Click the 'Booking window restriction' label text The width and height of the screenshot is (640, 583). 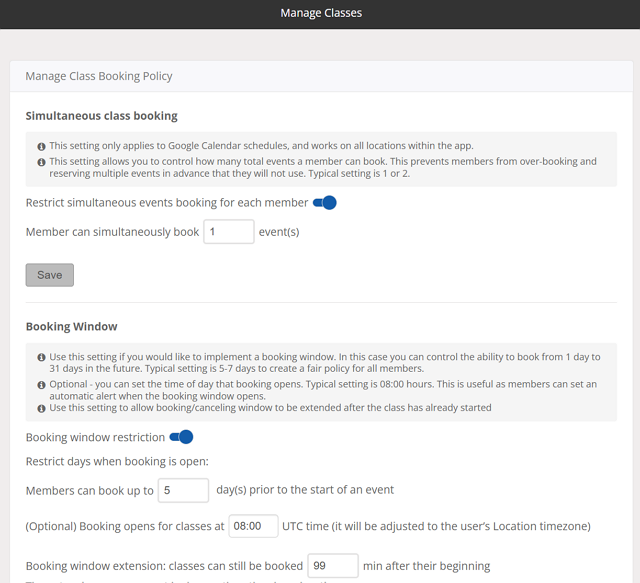point(95,438)
